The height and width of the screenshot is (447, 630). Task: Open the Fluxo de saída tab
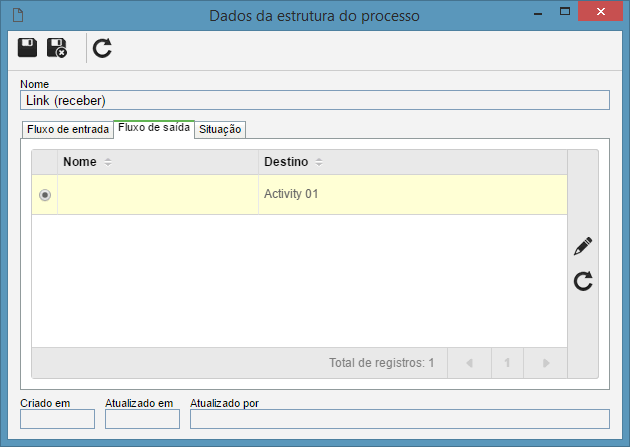154,129
